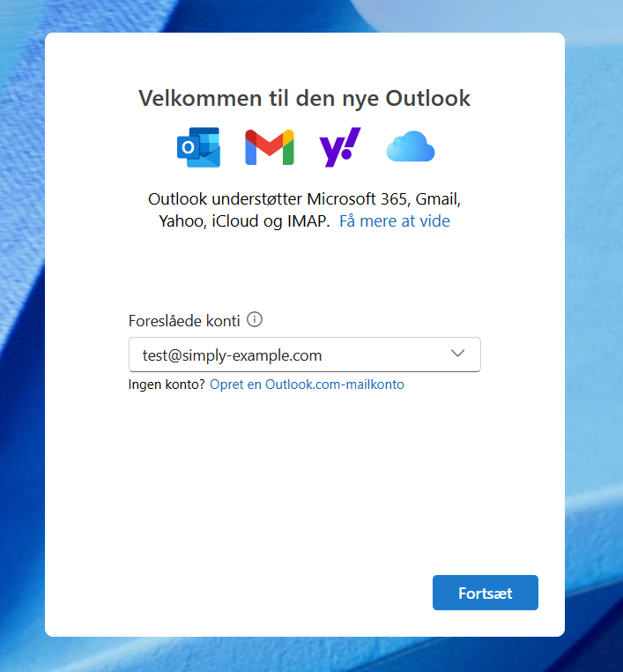Expand the account list using chevron arrow
623x672 pixels.
[x=457, y=354]
